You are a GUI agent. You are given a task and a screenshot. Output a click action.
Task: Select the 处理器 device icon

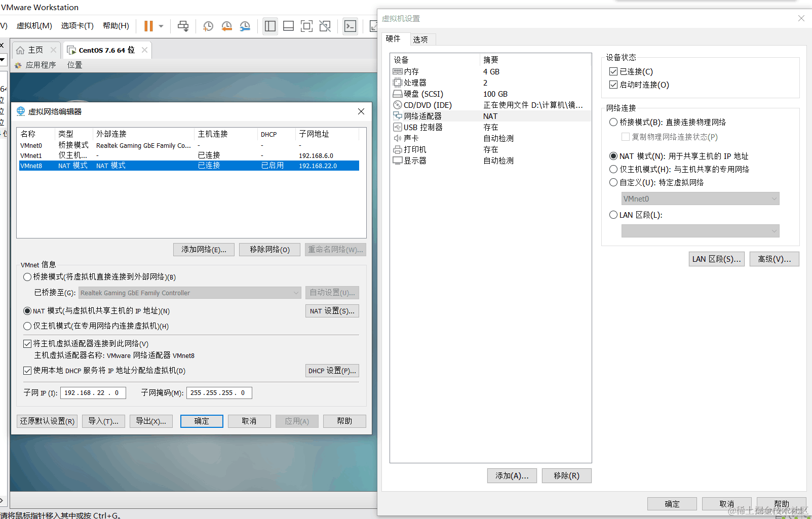[398, 83]
